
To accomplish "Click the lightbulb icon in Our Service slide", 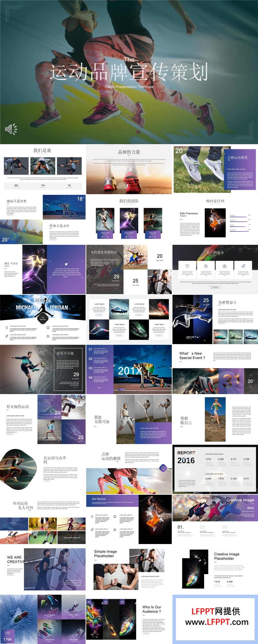I will [92, 516].
